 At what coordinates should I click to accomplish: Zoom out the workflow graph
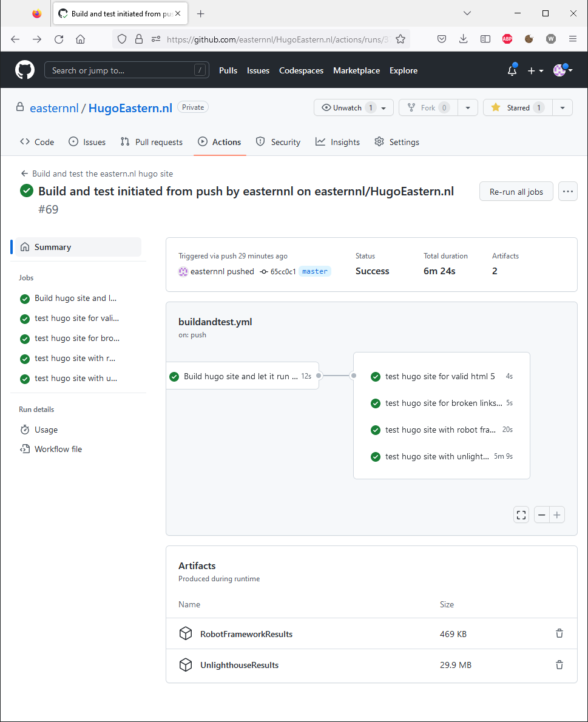click(542, 515)
